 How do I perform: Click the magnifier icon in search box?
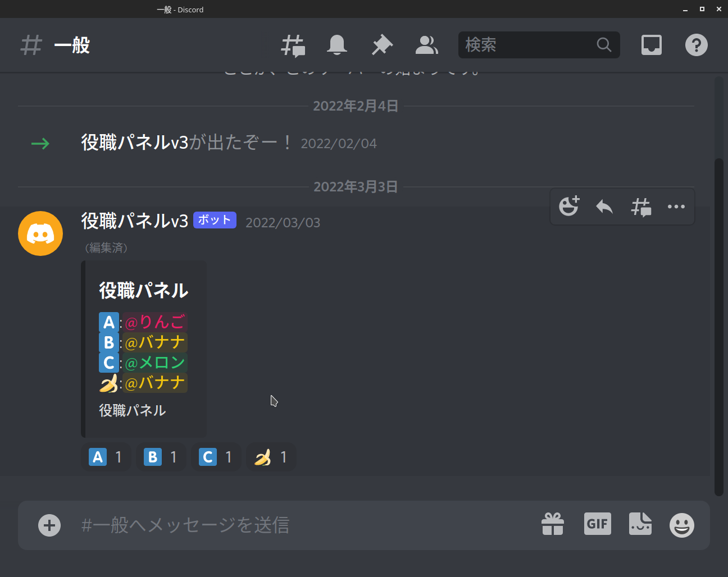point(604,45)
